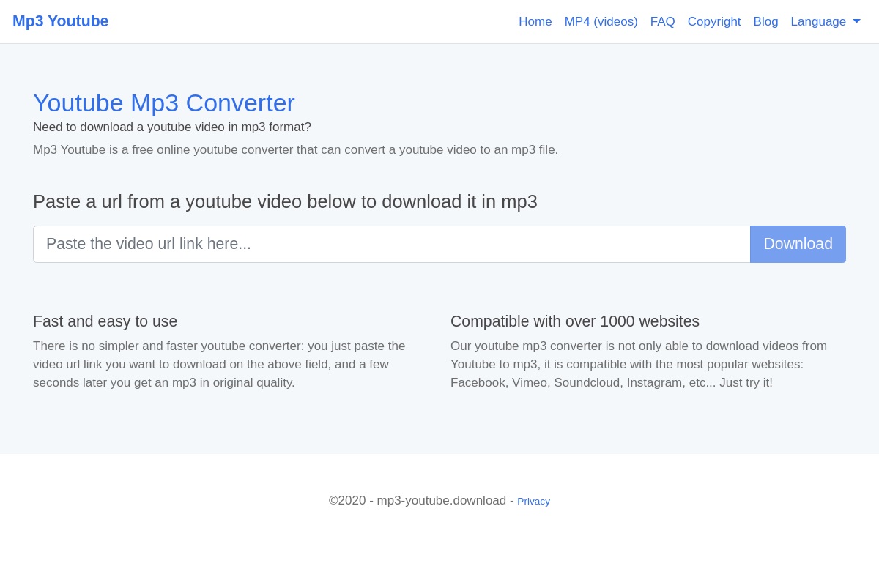879x588 pixels.
Task: Open the MP4 (videos) page
Action: click(601, 22)
